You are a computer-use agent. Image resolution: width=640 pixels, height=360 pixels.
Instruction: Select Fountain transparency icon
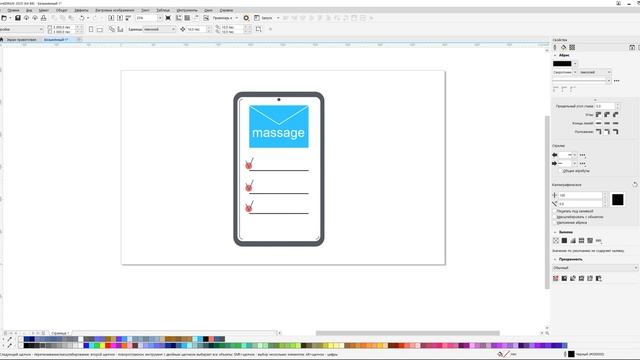[573, 278]
